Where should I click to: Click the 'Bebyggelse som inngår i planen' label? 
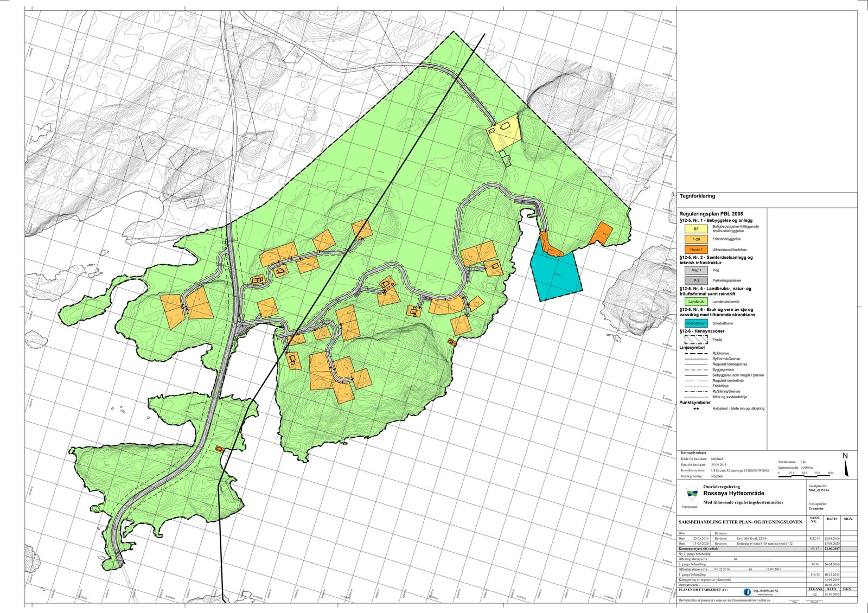[x=738, y=375]
